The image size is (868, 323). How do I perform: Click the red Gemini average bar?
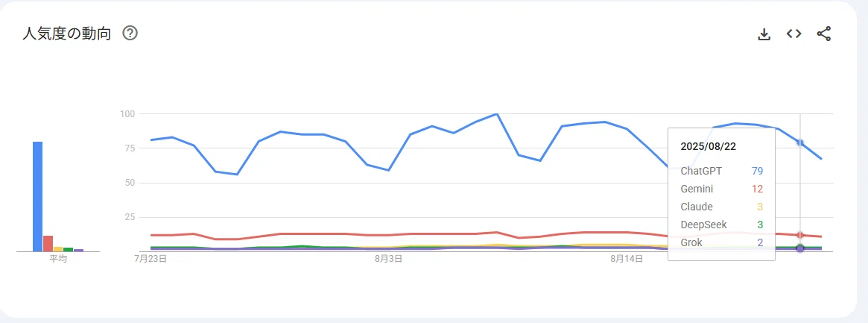click(48, 244)
